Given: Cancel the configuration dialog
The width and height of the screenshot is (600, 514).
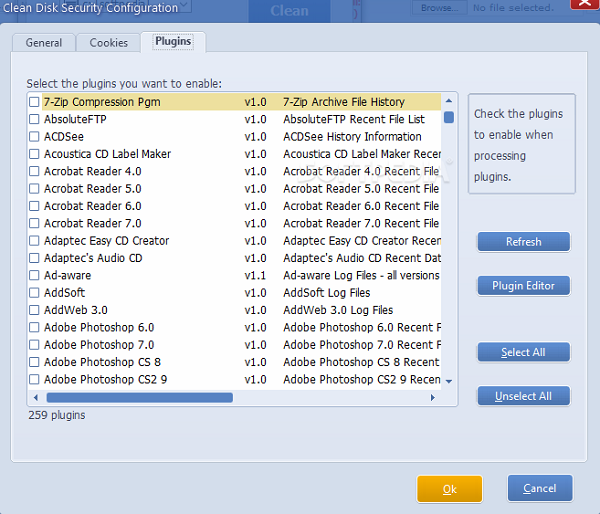Looking at the screenshot, I should click(x=540, y=488).
